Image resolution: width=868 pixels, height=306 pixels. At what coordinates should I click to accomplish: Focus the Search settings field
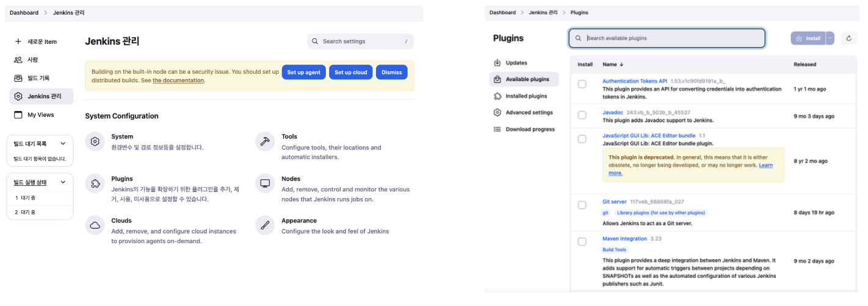pyautogui.click(x=361, y=41)
